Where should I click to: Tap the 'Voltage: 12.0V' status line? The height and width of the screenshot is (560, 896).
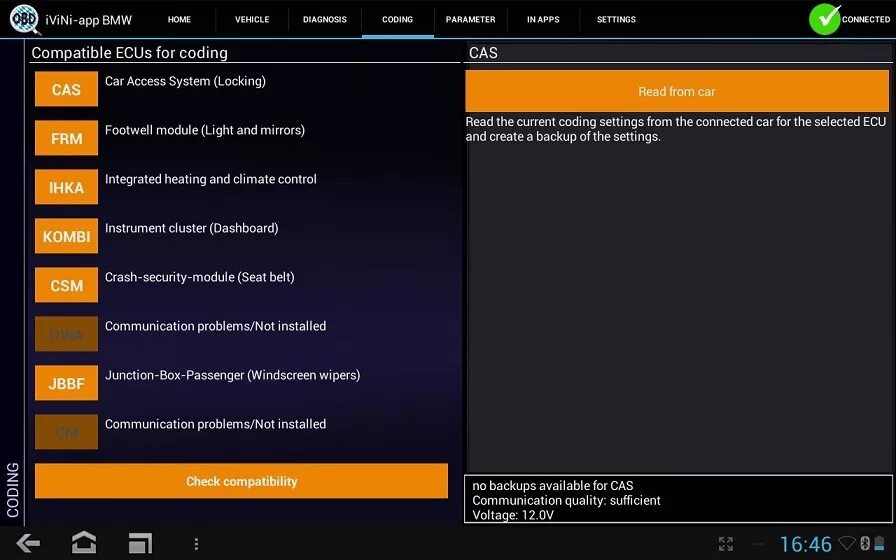click(513, 515)
